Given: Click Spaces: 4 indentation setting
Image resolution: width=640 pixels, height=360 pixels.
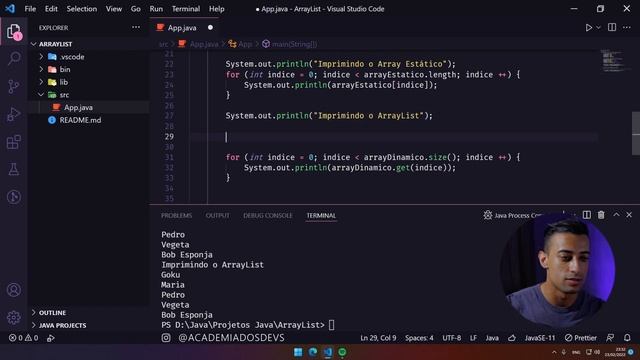Looking at the screenshot, I should click(419, 338).
